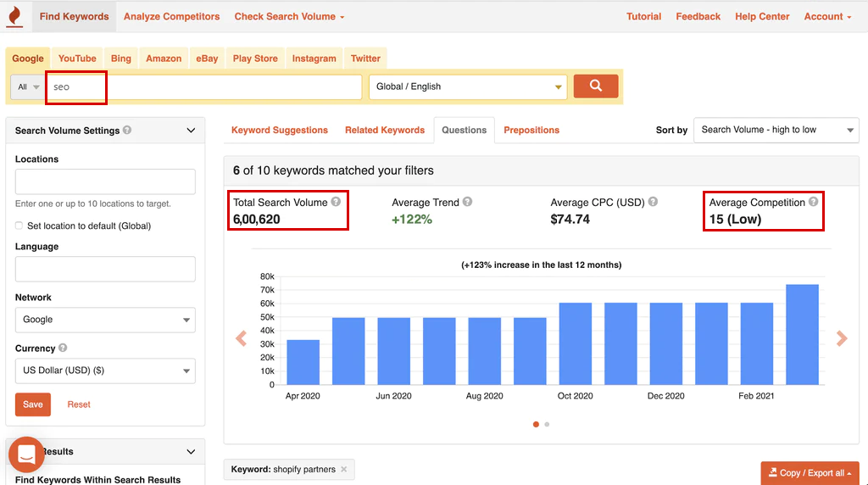Select the Google platform tab
The image size is (868, 485).
pos(28,59)
